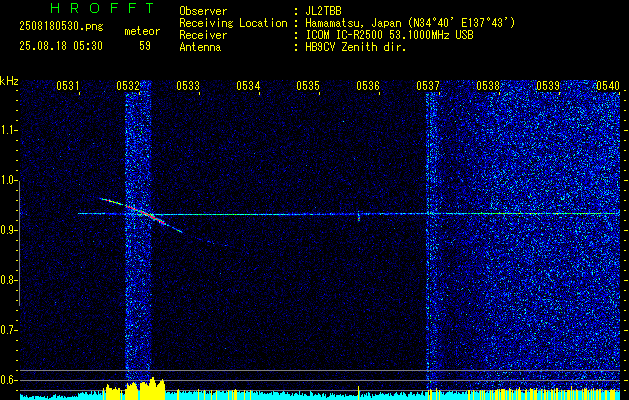Click the 1.1 kHz axis label
This screenshot has width=629, height=400.
[x=8, y=130]
